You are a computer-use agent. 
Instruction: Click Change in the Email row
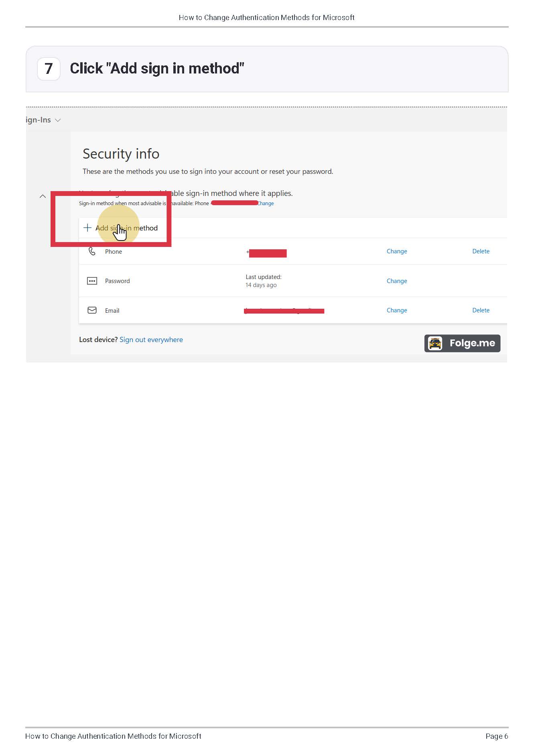click(x=396, y=310)
